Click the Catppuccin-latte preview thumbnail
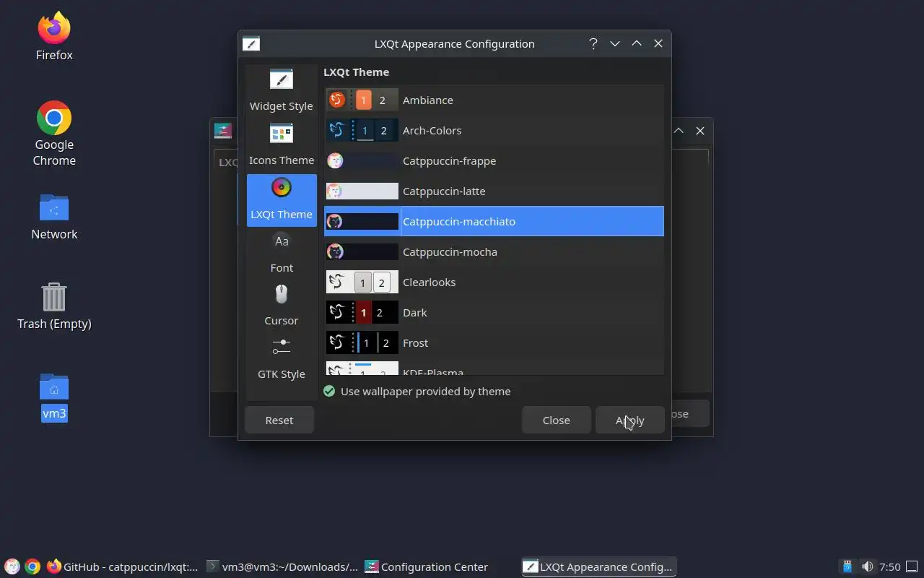 (362, 191)
